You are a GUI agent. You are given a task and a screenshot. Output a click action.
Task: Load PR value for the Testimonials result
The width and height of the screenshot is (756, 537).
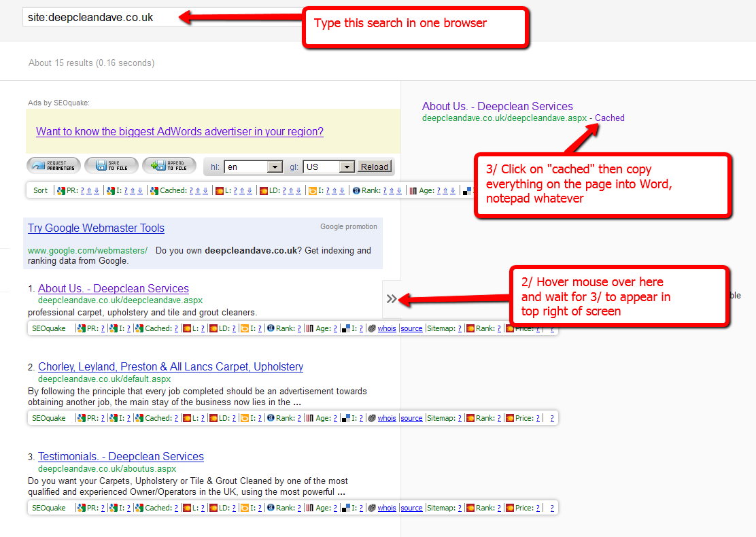pos(103,508)
